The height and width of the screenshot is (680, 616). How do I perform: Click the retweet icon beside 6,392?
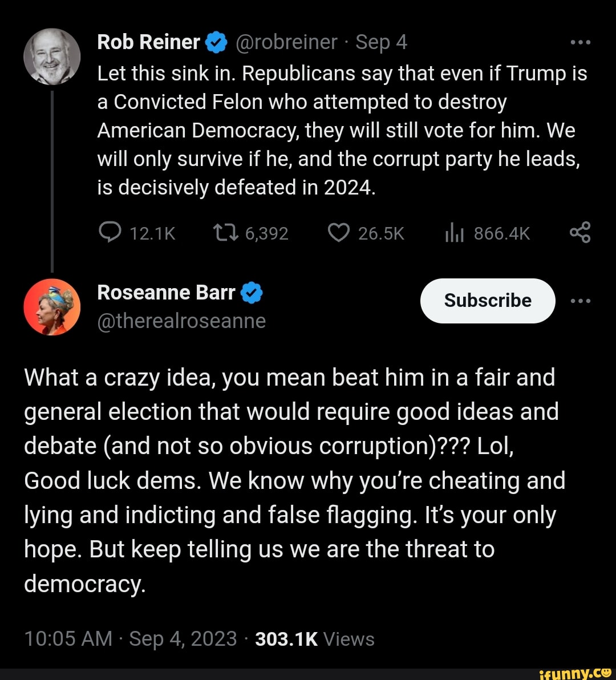point(224,233)
